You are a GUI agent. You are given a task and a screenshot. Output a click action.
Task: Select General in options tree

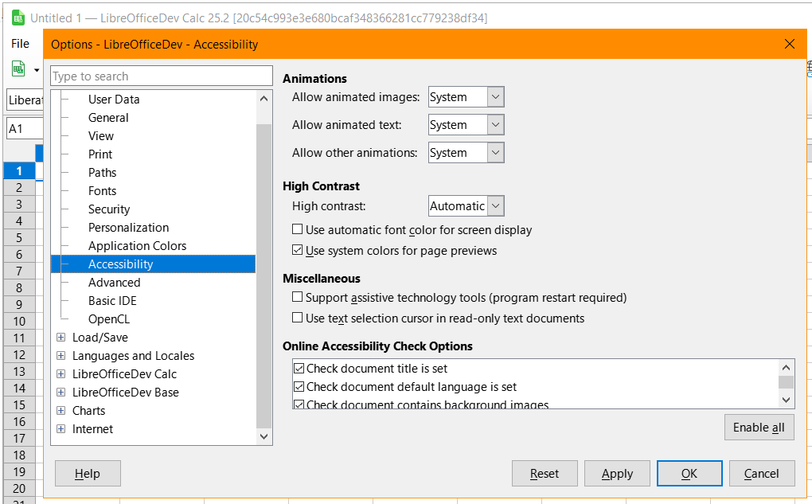point(108,118)
